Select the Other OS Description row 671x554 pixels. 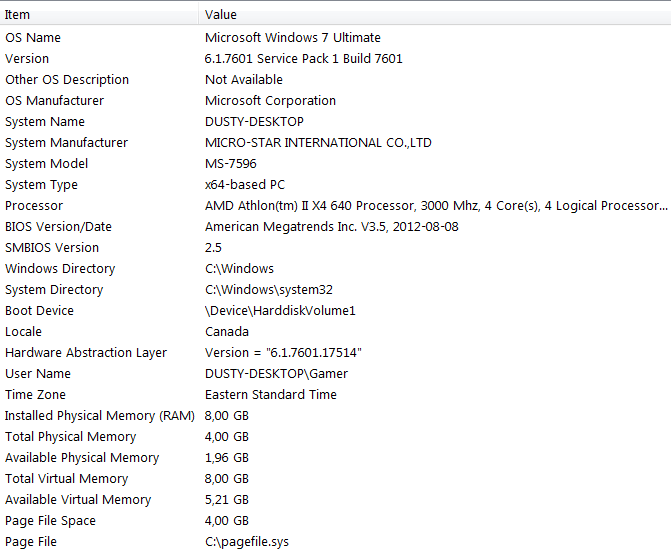pyautogui.click(x=336, y=80)
